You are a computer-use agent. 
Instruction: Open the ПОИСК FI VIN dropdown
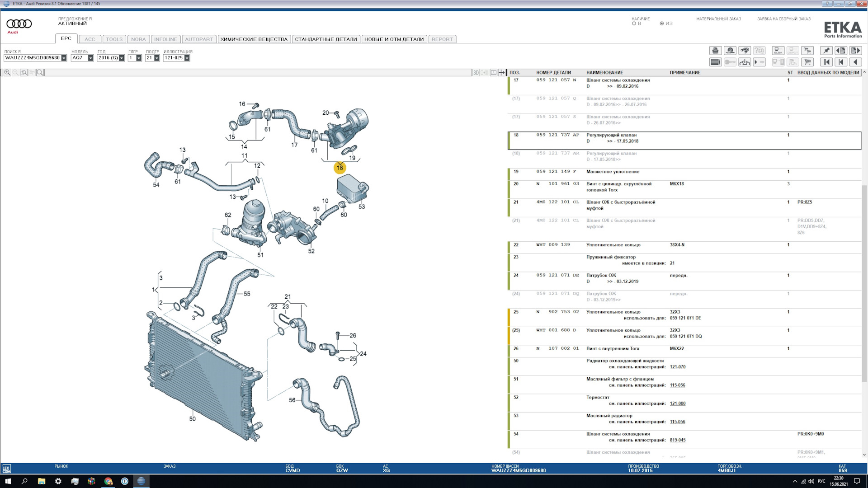tap(64, 58)
